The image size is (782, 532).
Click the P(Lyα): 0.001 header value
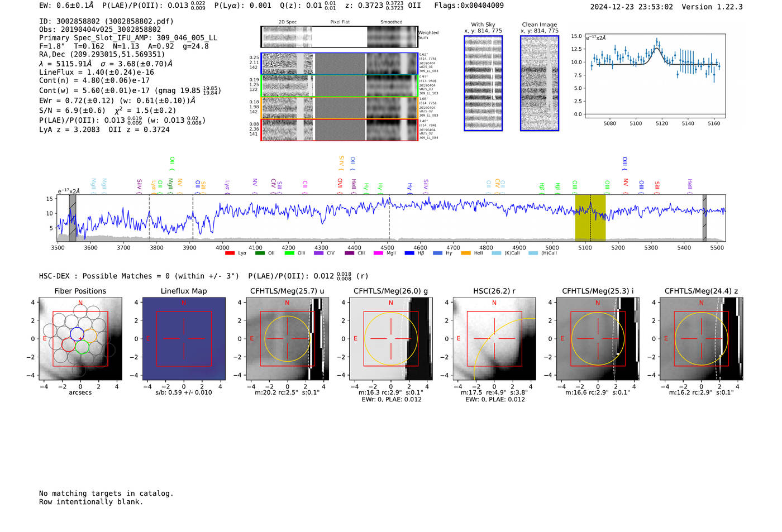pyautogui.click(x=243, y=6)
